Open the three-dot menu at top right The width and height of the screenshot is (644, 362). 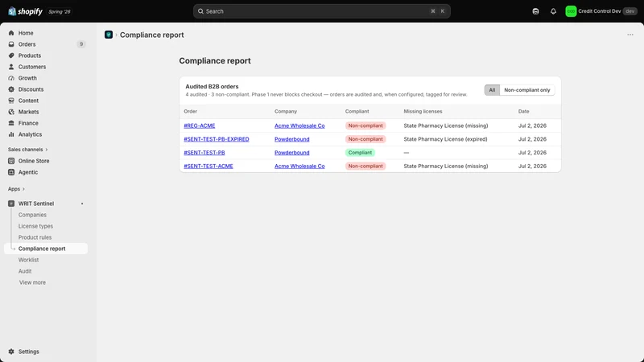630,35
